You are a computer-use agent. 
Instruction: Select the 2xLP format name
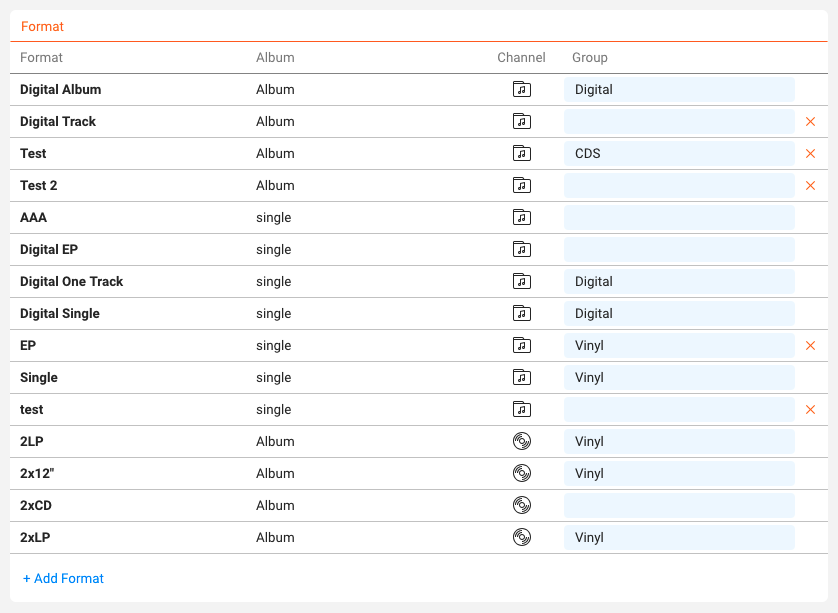pos(35,538)
